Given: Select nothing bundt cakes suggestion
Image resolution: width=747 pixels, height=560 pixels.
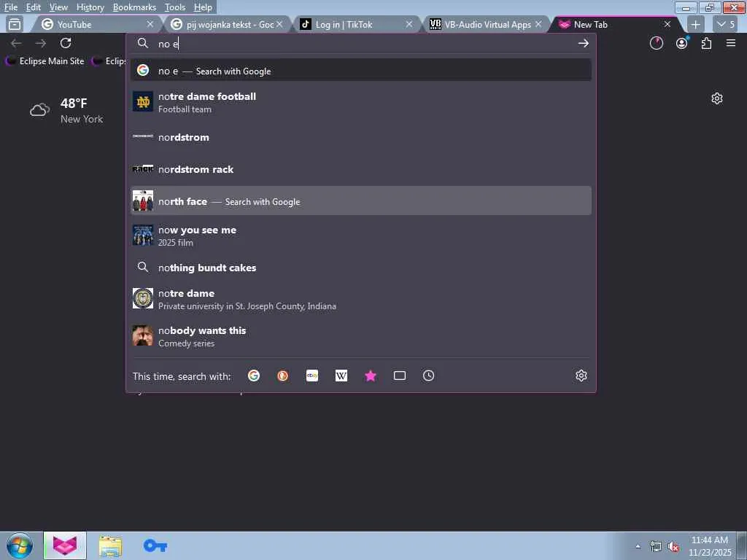Looking at the screenshot, I should [x=361, y=268].
